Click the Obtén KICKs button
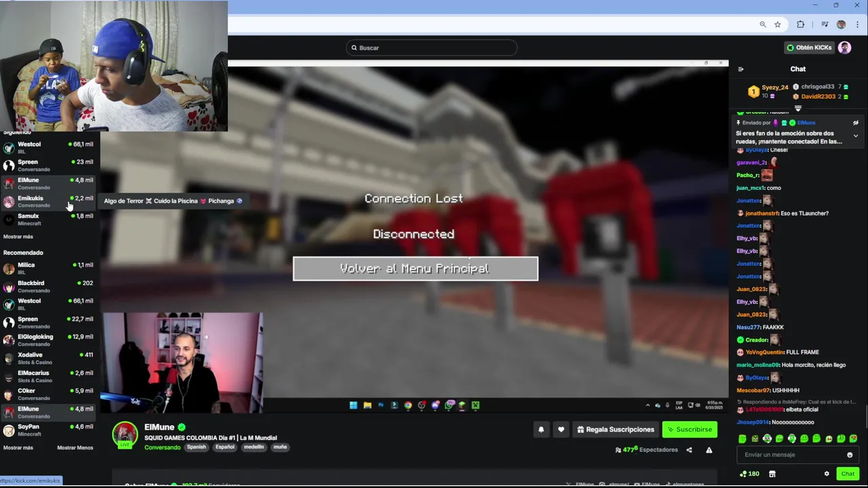The image size is (868, 488). coord(809,47)
